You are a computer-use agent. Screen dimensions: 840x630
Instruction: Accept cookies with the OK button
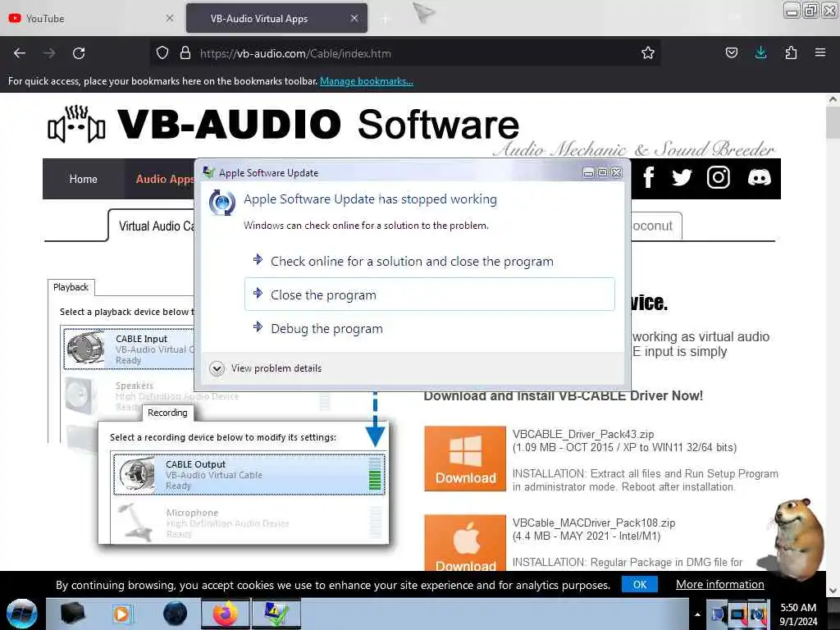pos(640,584)
